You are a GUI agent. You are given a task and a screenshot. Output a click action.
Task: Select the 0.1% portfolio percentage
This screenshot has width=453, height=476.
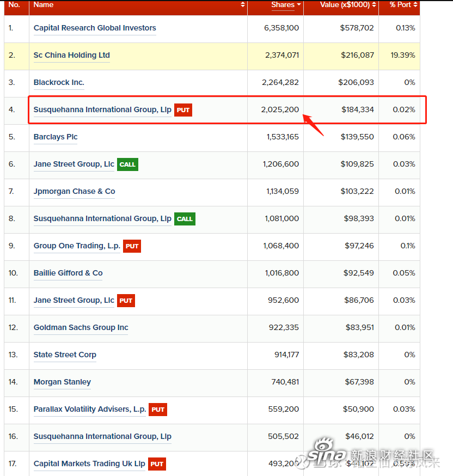pyautogui.click(x=408, y=246)
